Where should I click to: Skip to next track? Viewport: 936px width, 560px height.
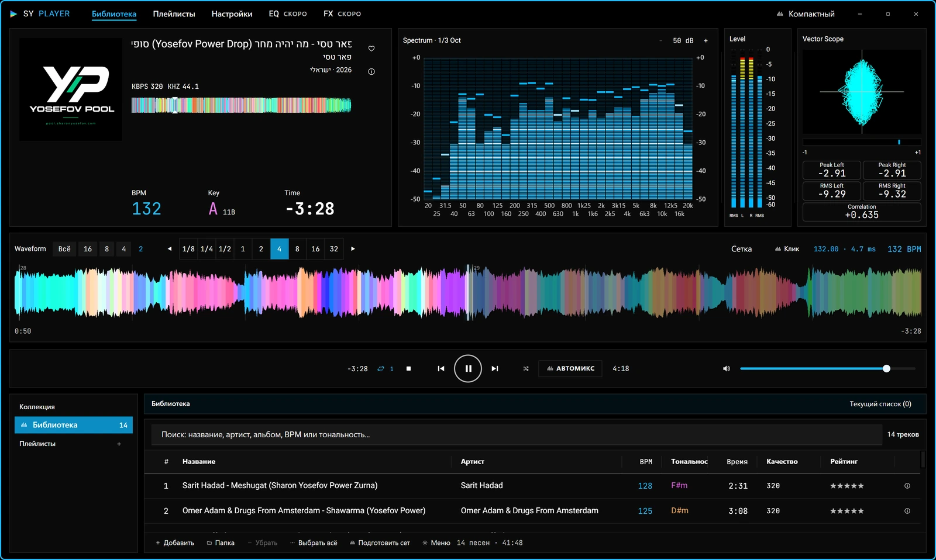click(495, 368)
